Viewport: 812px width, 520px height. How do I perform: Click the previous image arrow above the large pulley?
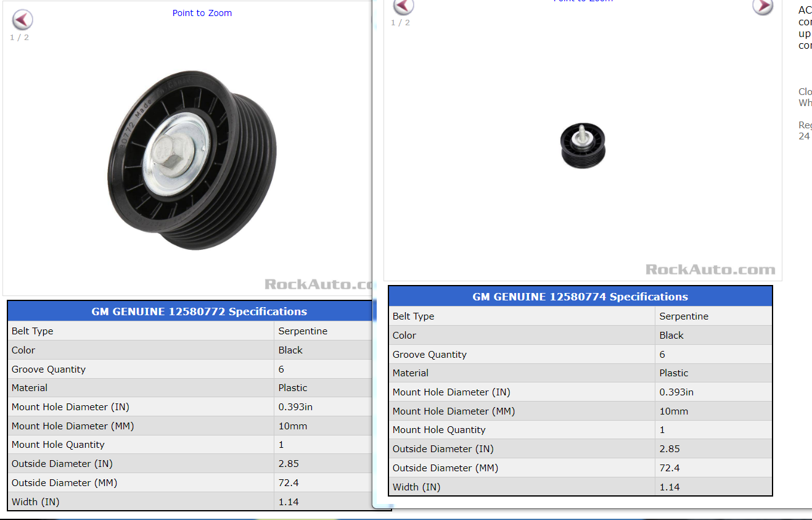point(22,20)
